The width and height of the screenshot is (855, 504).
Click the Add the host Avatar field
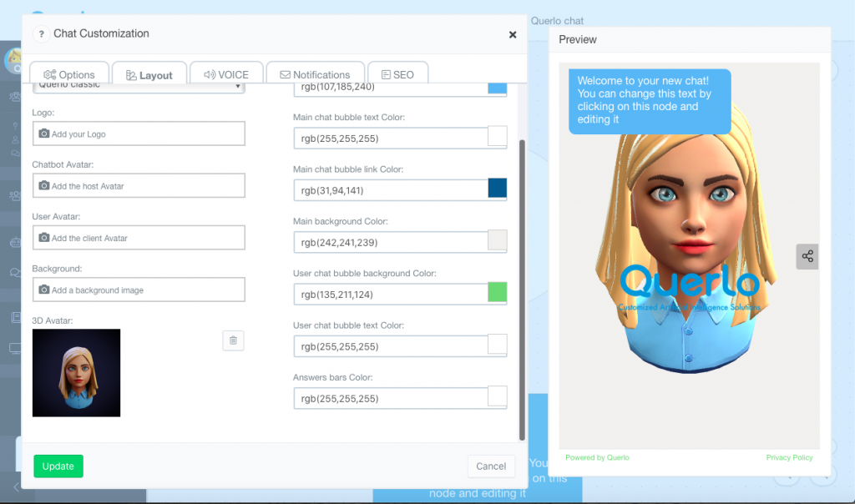139,186
